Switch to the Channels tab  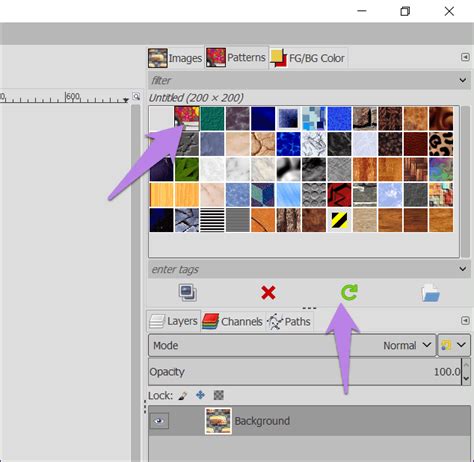[x=233, y=321]
